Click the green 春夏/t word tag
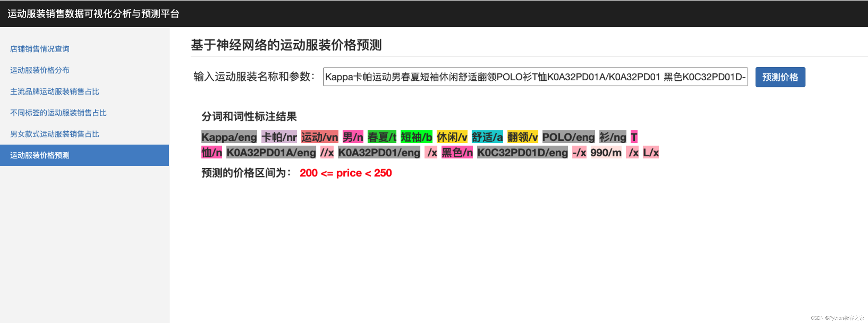The width and height of the screenshot is (868, 323). tap(381, 137)
